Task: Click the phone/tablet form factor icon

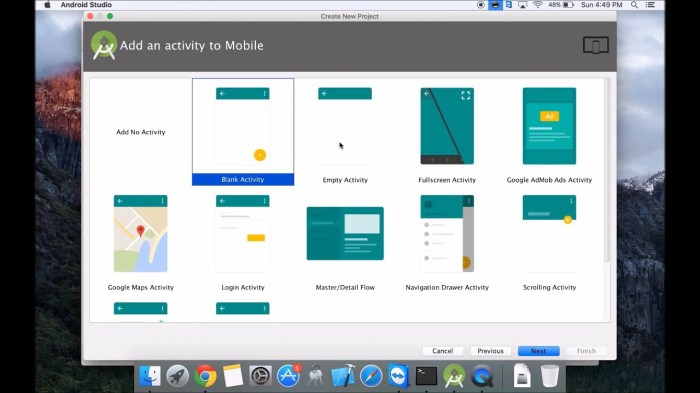Action: coord(596,45)
